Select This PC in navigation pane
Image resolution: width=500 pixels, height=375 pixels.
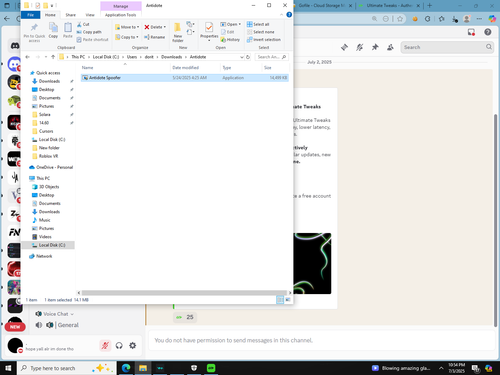(x=43, y=178)
